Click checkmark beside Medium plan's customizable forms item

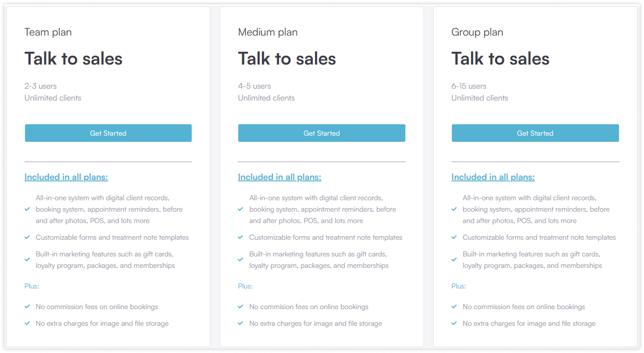[240, 238]
